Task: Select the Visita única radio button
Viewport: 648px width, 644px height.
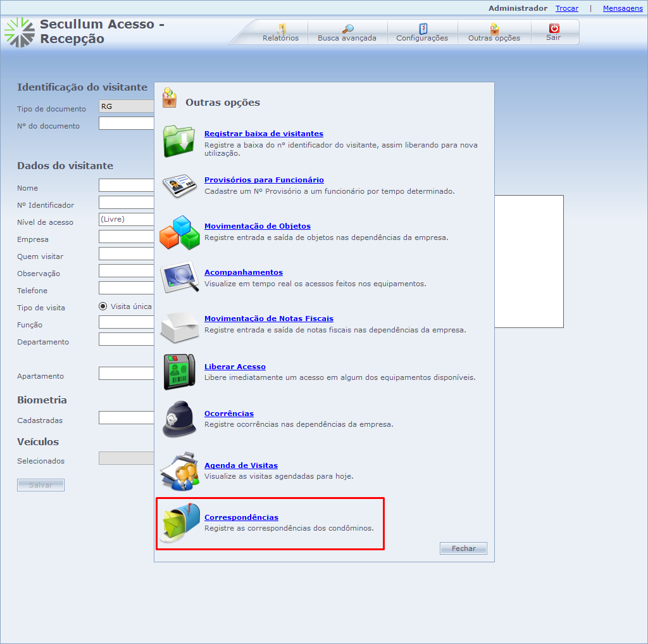Action: coord(103,306)
